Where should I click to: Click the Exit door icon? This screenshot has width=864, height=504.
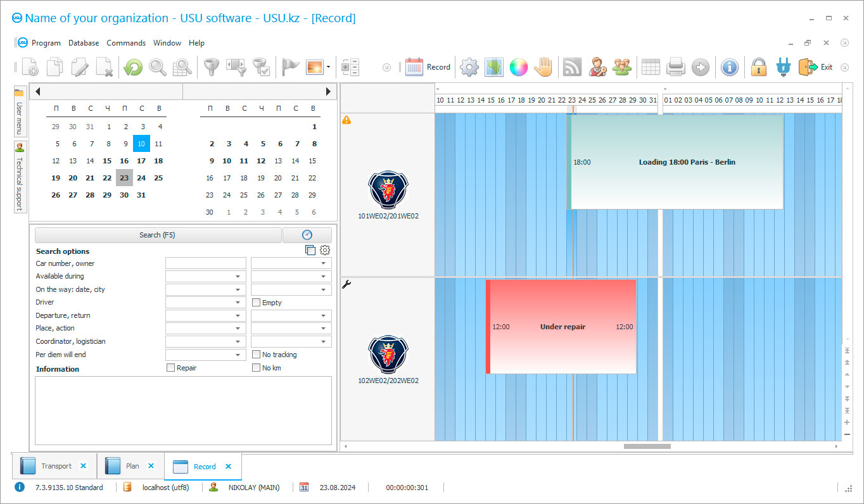click(x=810, y=66)
